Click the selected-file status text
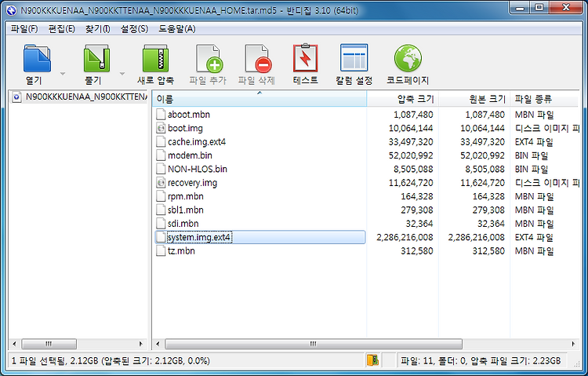Viewport: 588px width, 376px height. click(111, 361)
